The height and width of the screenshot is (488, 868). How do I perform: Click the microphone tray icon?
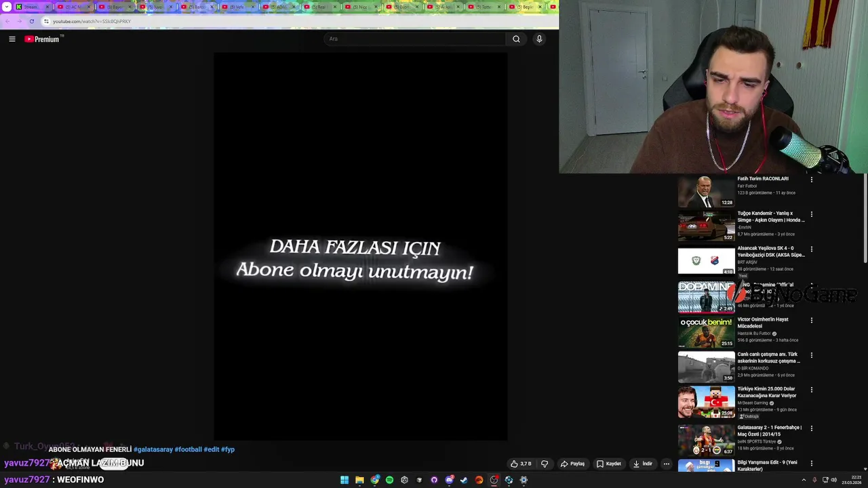[x=814, y=480]
